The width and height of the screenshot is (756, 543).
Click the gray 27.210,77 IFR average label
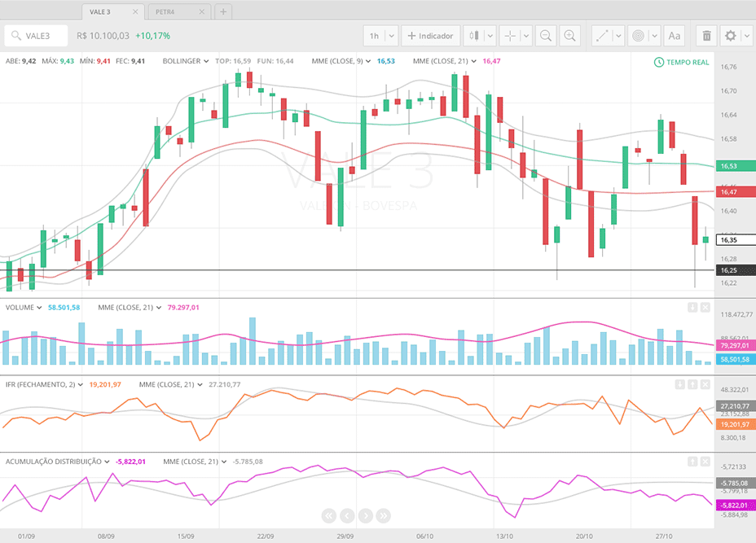(x=736, y=406)
